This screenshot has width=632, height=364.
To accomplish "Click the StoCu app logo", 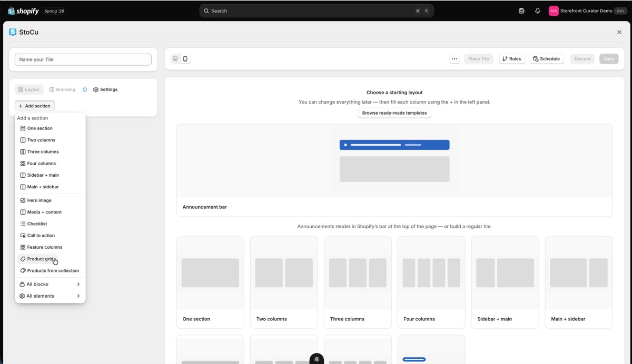I will 13,32.
